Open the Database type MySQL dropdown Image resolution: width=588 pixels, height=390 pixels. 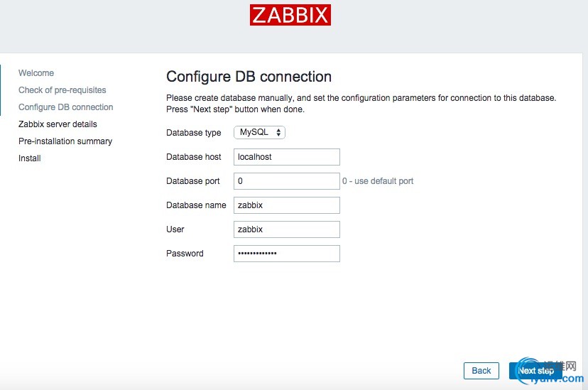(x=260, y=133)
